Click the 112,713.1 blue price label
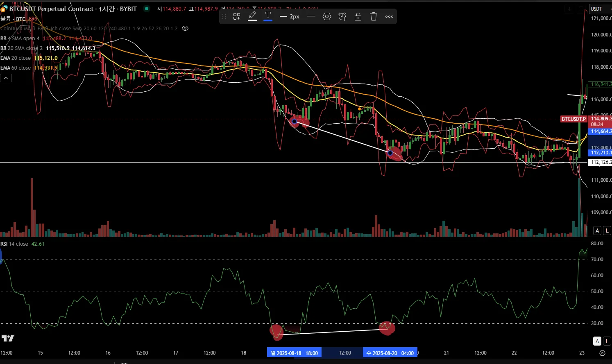Image resolution: width=612 pixels, height=364 pixels. click(600, 153)
